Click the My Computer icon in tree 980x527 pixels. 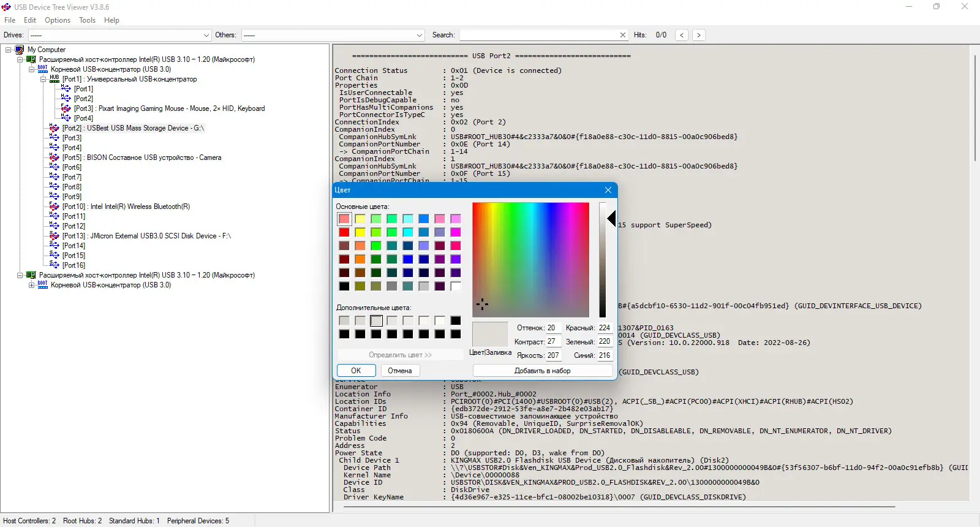(x=20, y=50)
